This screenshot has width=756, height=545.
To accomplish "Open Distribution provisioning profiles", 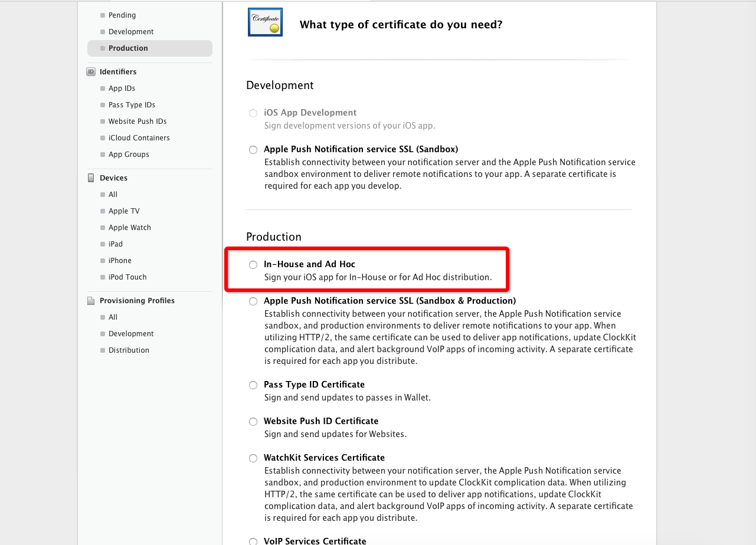I will (129, 350).
